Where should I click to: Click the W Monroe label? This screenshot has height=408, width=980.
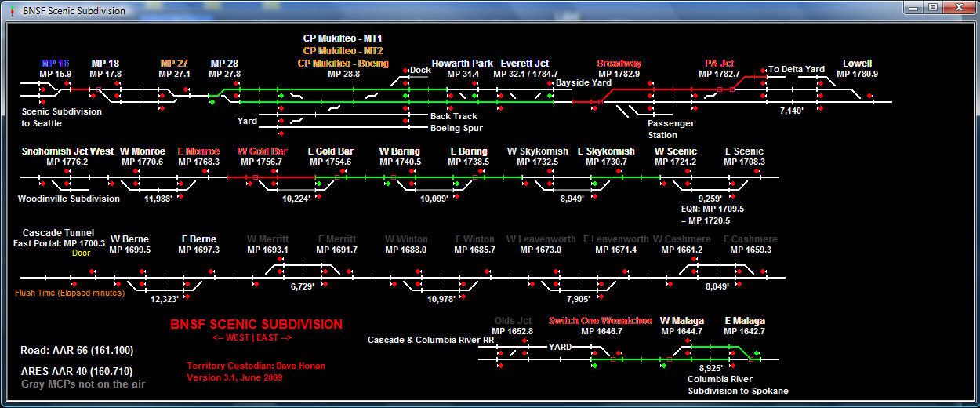[x=143, y=151]
